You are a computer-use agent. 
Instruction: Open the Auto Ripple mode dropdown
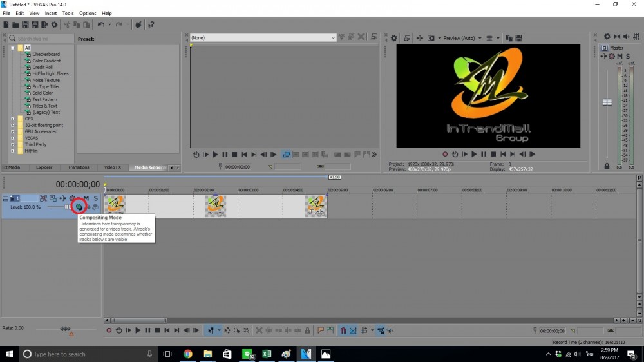[x=372, y=330]
